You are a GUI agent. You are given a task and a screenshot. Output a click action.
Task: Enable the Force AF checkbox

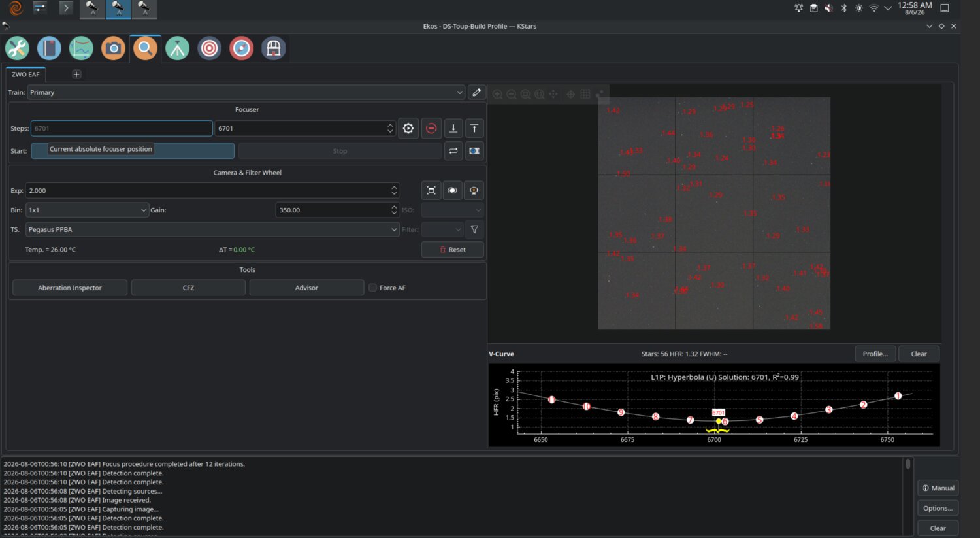373,288
